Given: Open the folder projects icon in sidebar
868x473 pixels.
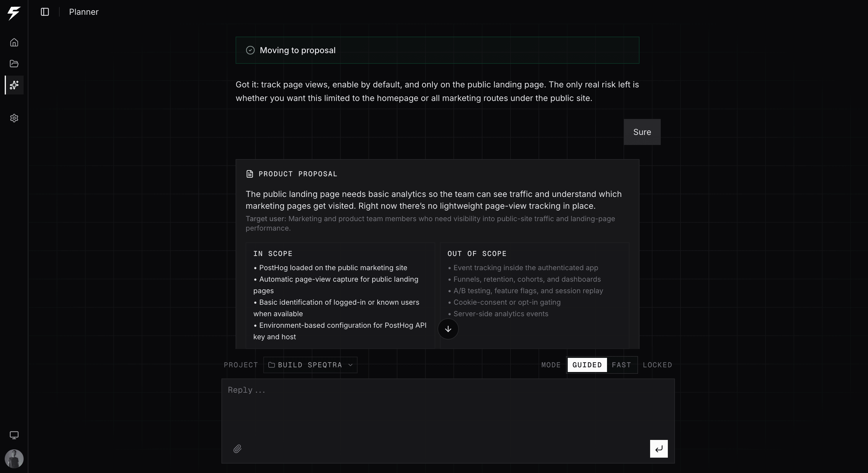Looking at the screenshot, I should pos(14,64).
